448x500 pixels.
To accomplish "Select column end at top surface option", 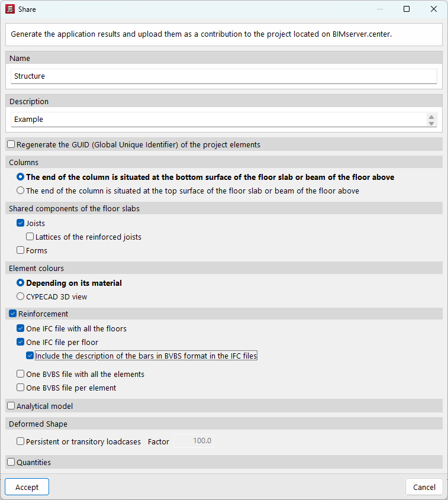I will tap(21, 191).
